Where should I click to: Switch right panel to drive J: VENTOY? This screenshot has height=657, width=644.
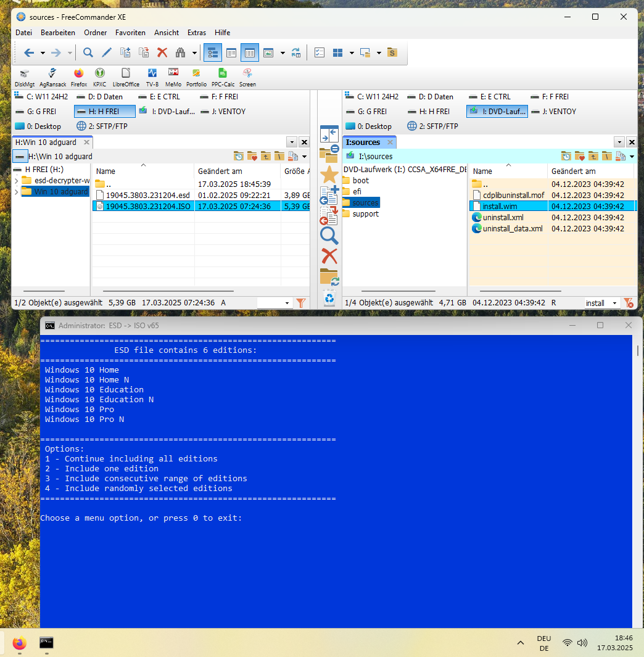click(553, 112)
